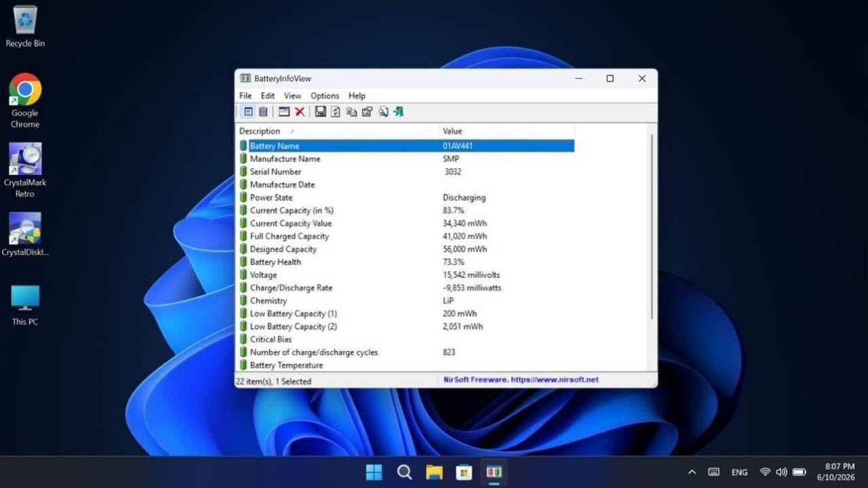Click battery icon beside Critical Bias
This screenshot has width=868, height=488.
(243, 339)
